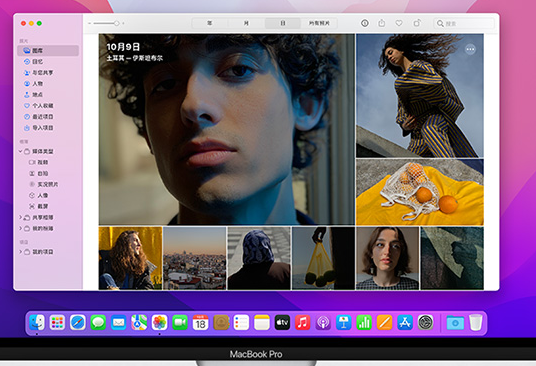Open the photo of woman against yellow wall

tap(131, 258)
